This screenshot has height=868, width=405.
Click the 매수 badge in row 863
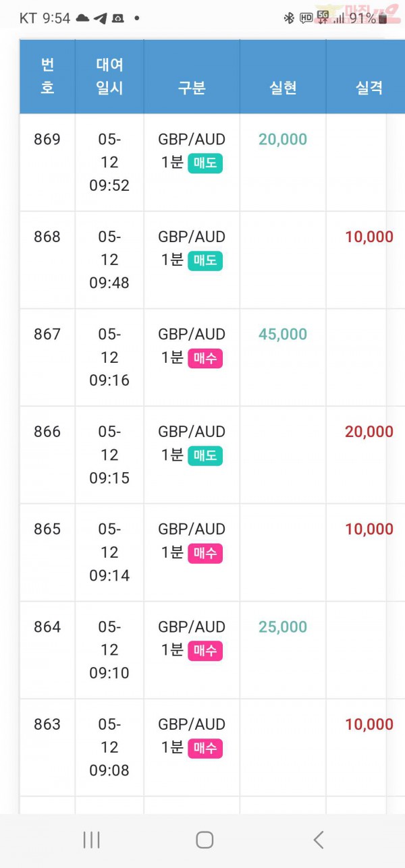pos(205,749)
